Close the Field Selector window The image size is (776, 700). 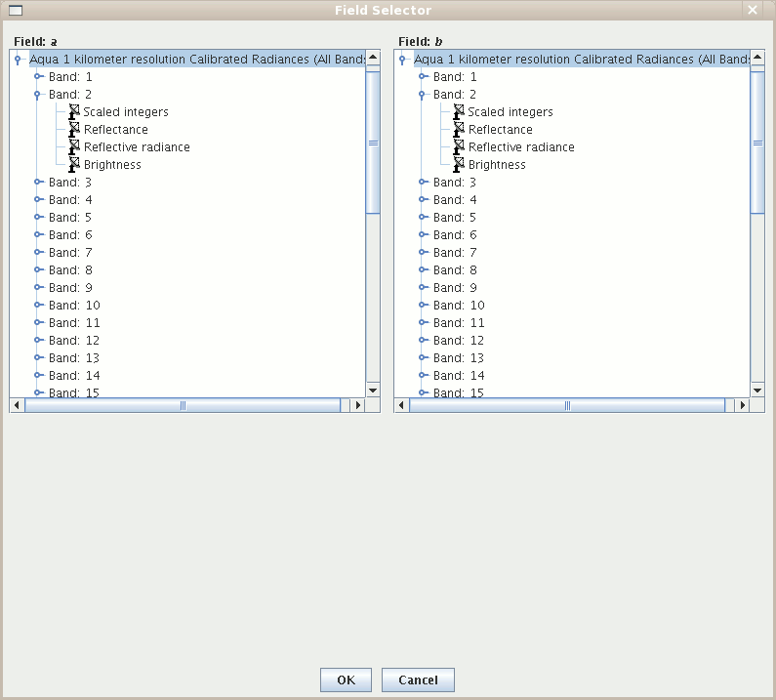tap(752, 10)
